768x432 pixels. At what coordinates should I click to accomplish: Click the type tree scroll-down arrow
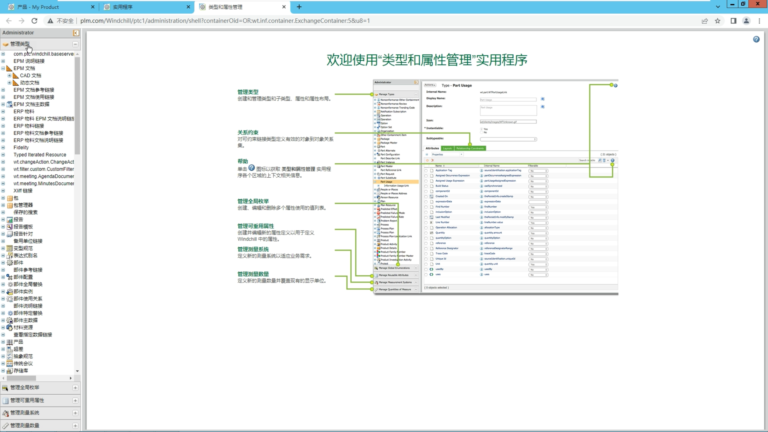[77, 371]
